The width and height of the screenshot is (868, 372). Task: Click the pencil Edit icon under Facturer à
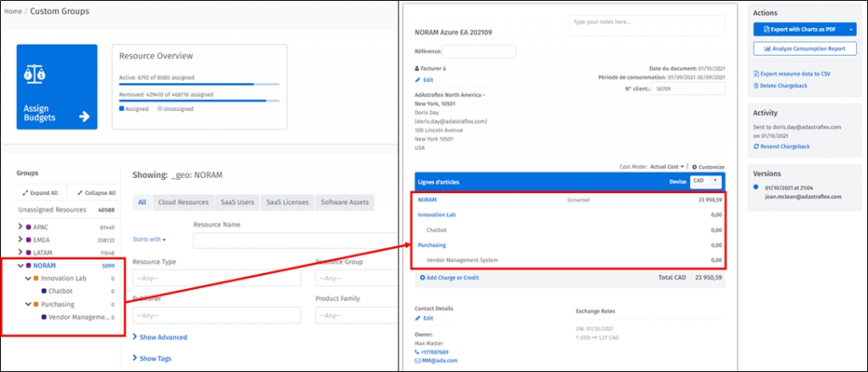[417, 79]
